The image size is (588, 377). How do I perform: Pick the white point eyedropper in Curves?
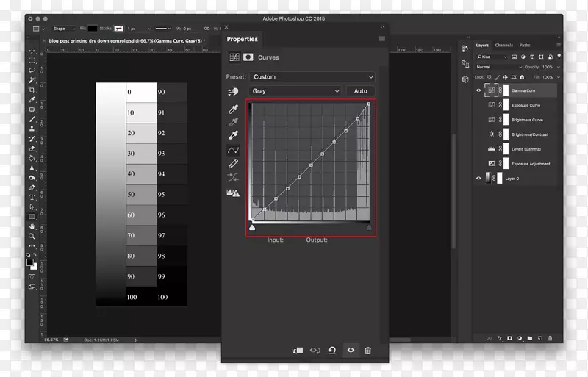pos(233,135)
